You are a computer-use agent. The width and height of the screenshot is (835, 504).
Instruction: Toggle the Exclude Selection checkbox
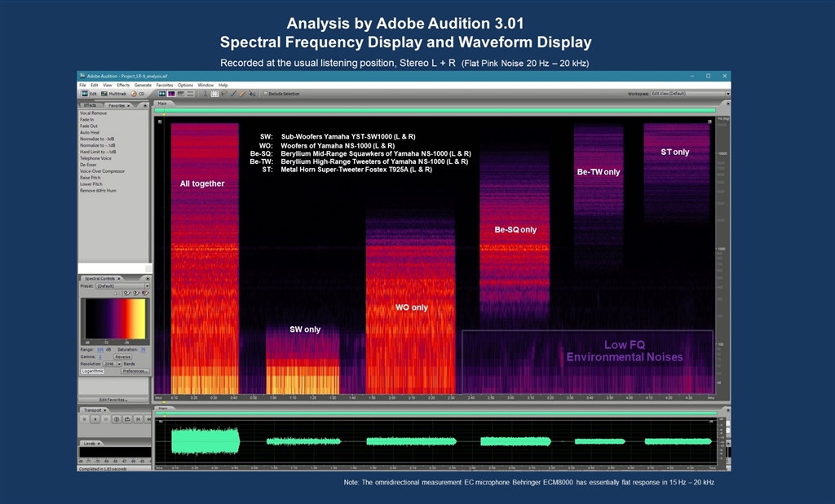[x=266, y=94]
